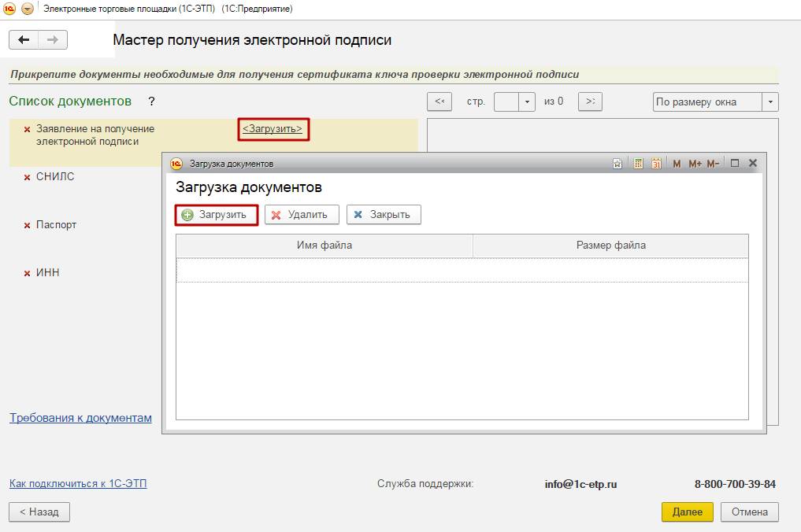Click the question mark help next to Список документов
Image resolution: width=801 pixels, height=532 pixels.
151,101
